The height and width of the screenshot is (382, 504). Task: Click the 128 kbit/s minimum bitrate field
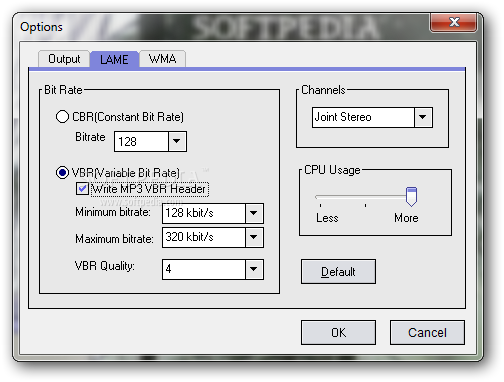click(x=204, y=213)
